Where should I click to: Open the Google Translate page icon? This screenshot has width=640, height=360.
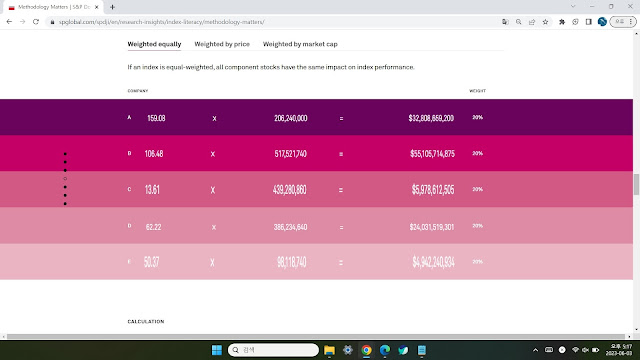pos(505,22)
